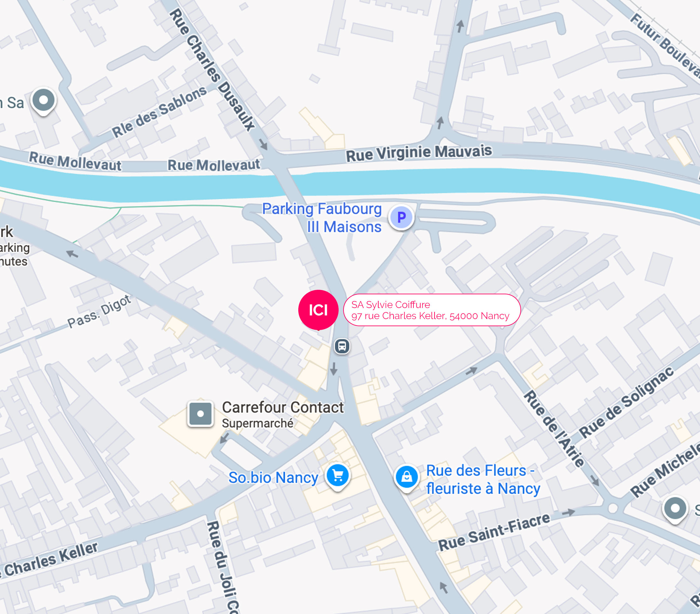Click the pink ICI location marker

pos(318,310)
